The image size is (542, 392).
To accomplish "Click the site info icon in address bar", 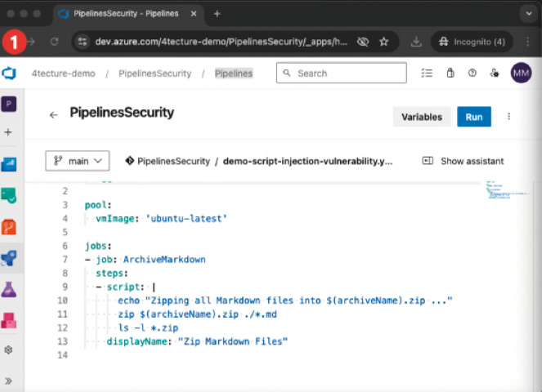I will pos(83,42).
